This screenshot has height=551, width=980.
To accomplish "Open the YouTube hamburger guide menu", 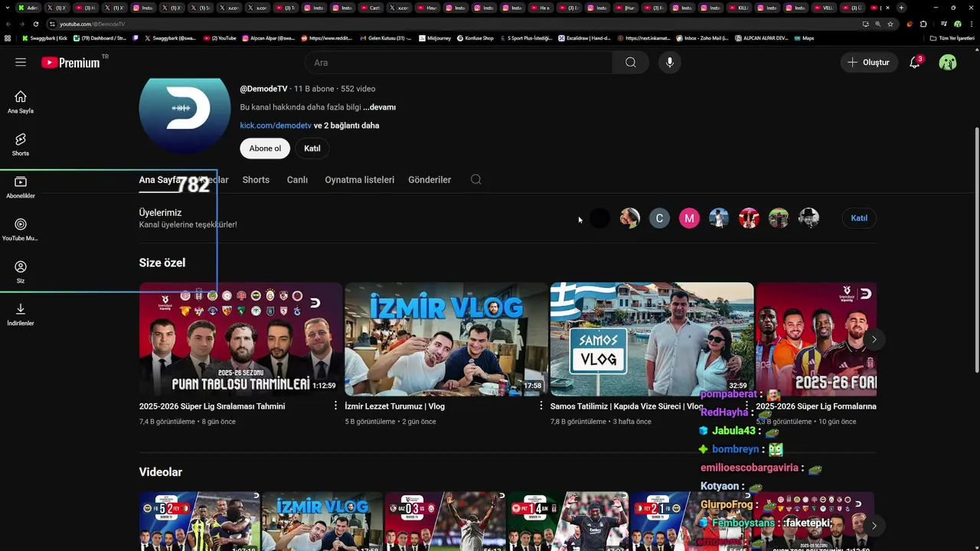I will tap(21, 63).
